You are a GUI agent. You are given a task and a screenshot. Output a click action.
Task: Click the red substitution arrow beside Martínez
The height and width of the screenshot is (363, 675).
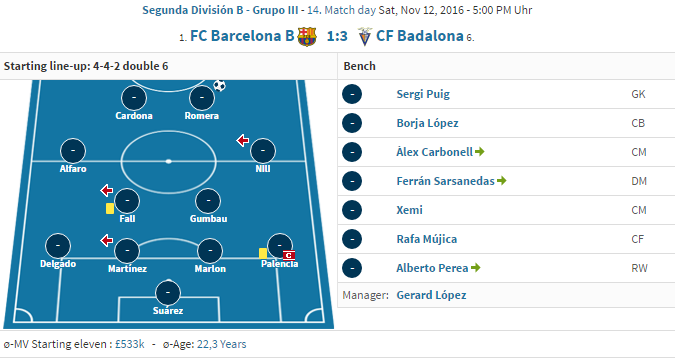(x=107, y=240)
